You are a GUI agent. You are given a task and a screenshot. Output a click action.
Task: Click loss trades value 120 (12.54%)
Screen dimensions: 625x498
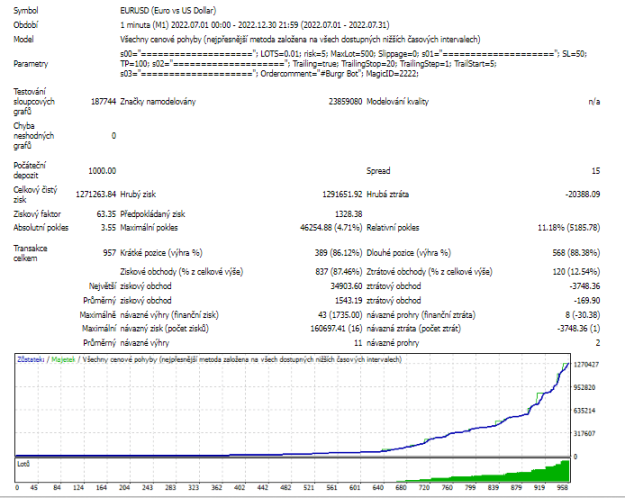point(576,272)
